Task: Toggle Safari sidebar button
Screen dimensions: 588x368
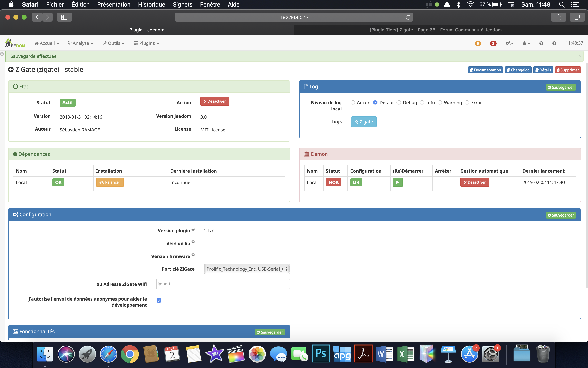Action: [64, 17]
